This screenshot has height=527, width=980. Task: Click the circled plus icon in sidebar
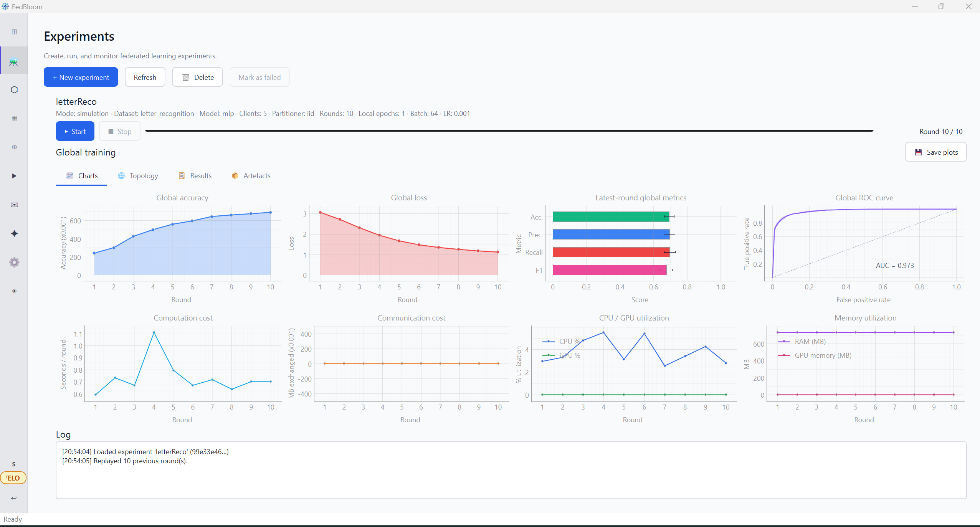pos(14,147)
